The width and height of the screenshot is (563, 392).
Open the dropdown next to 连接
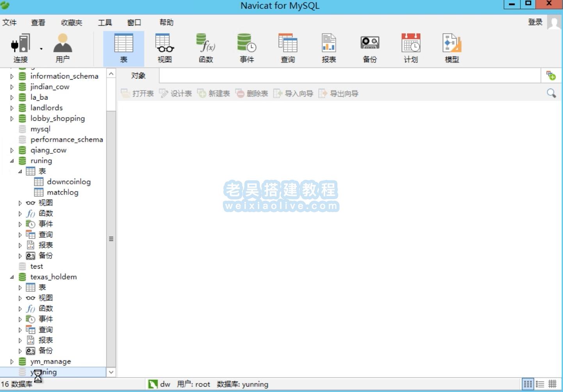(41, 48)
